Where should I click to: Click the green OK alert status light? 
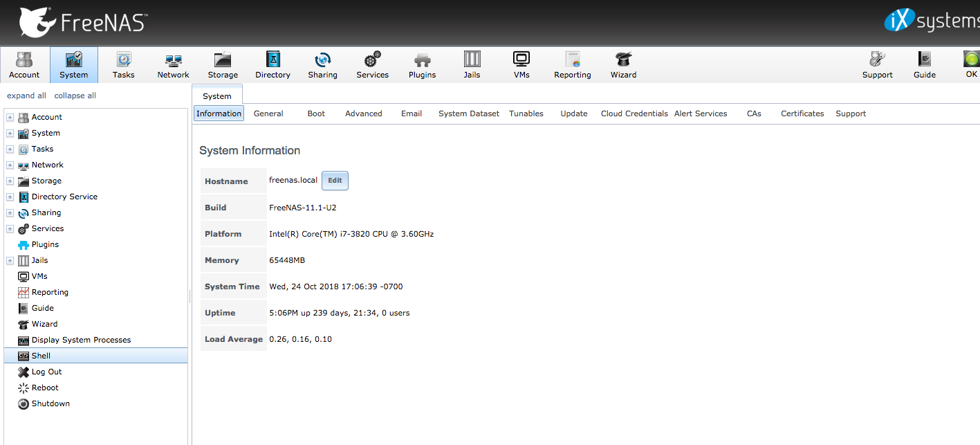971,60
